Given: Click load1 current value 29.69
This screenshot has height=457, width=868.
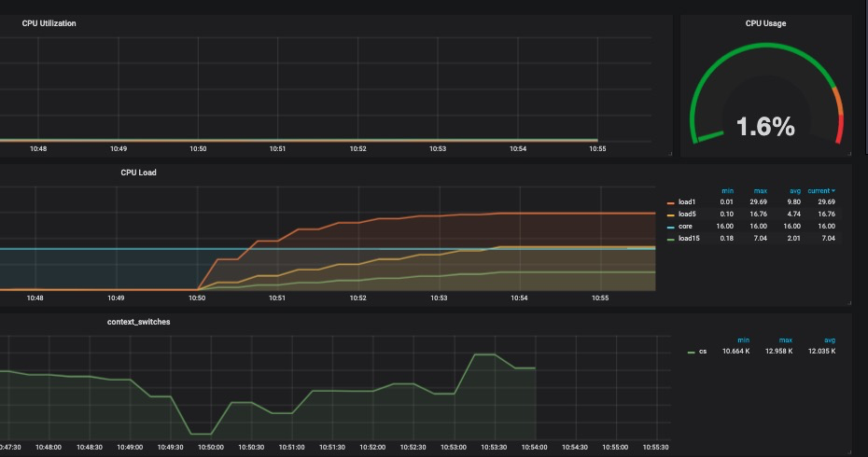Looking at the screenshot, I should pyautogui.click(x=827, y=202).
